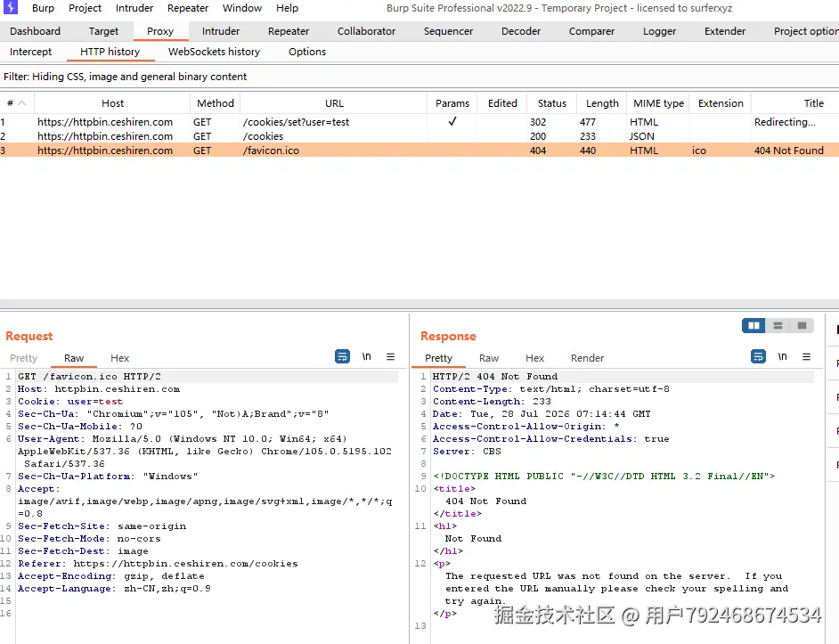Toggle word wrap icon in Request panel
This screenshot has width=839, height=644.
pos(342,356)
